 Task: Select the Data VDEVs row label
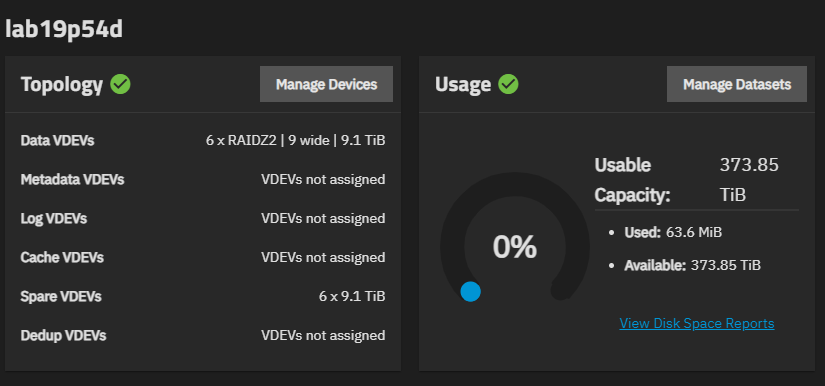tap(57, 140)
